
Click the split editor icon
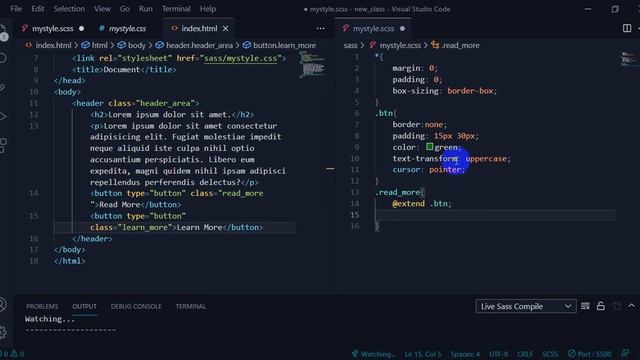pyautogui.click(x=627, y=28)
